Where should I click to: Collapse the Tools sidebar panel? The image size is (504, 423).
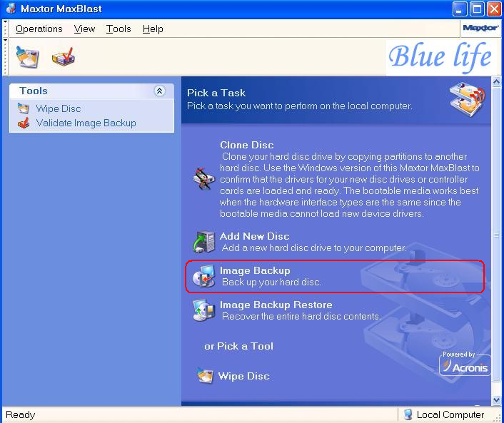coord(159,91)
